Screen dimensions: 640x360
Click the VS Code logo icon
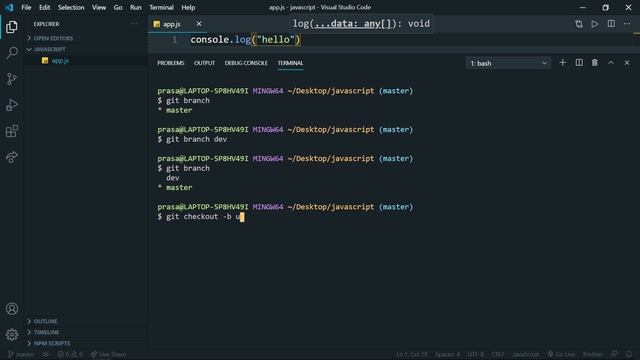pyautogui.click(x=9, y=7)
